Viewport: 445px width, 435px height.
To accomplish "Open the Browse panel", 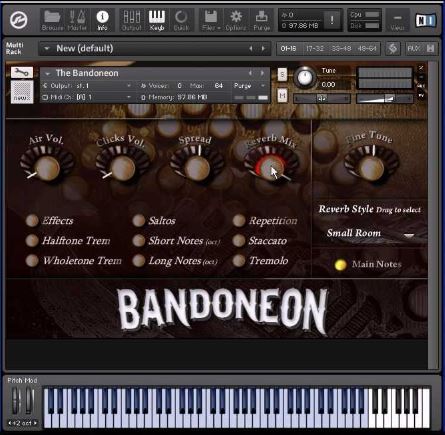I will (x=52, y=20).
